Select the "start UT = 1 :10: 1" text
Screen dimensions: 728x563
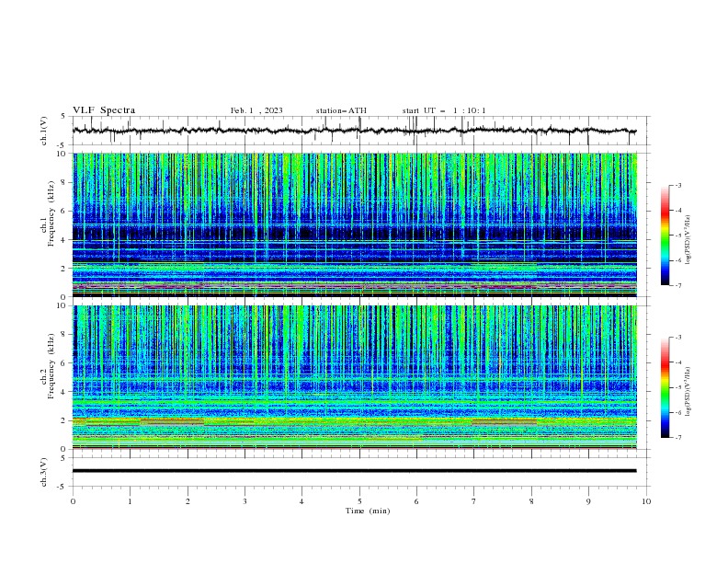click(x=444, y=110)
